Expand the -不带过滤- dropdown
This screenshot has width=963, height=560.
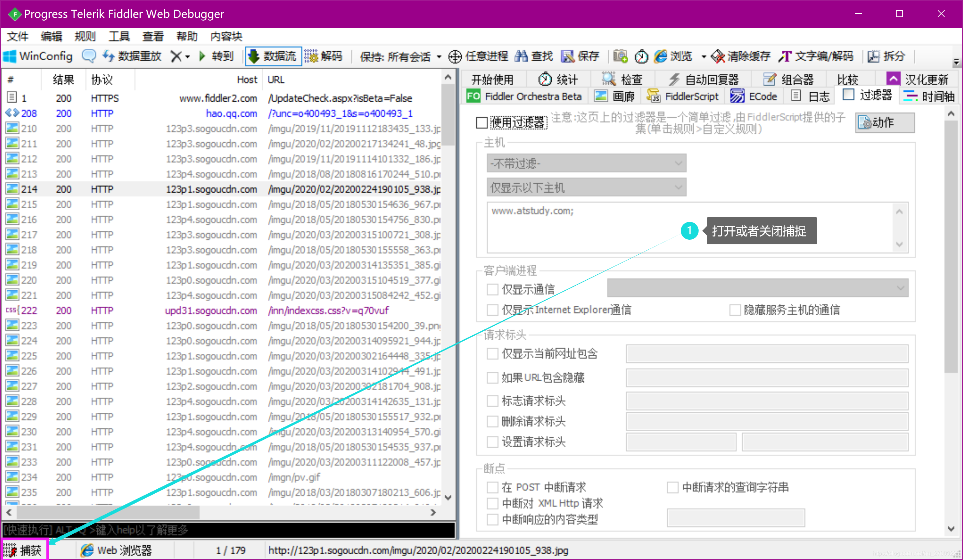[x=586, y=163]
